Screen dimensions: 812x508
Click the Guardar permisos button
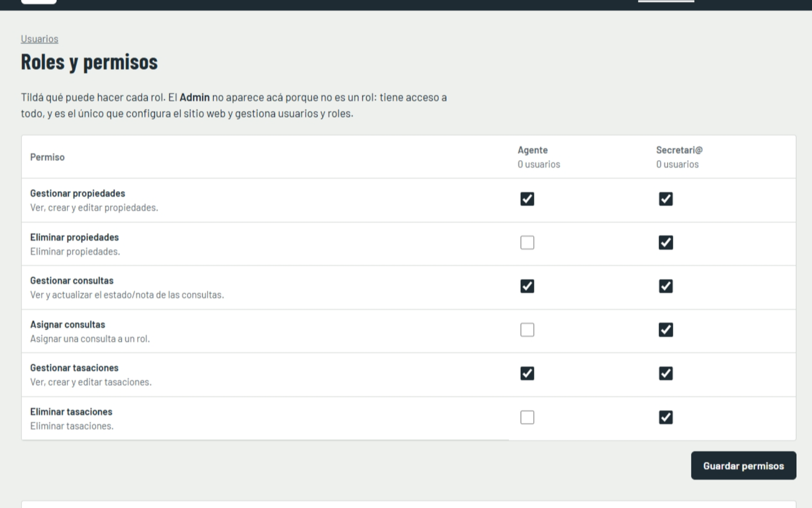(743, 465)
